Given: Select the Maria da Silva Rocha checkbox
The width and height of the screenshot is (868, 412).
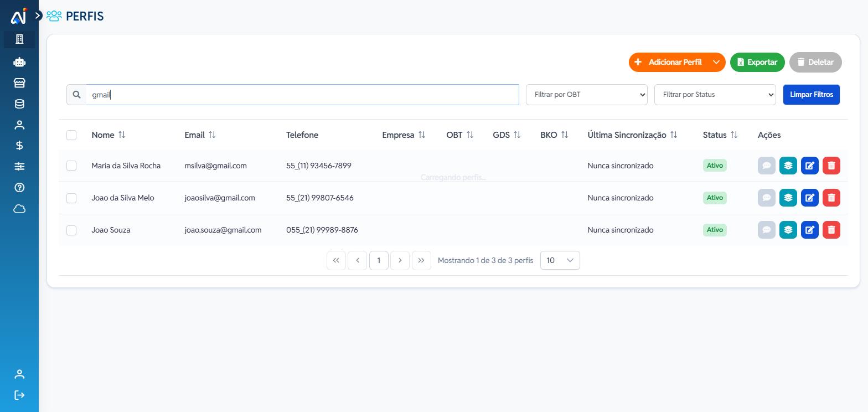Looking at the screenshot, I should [71, 166].
